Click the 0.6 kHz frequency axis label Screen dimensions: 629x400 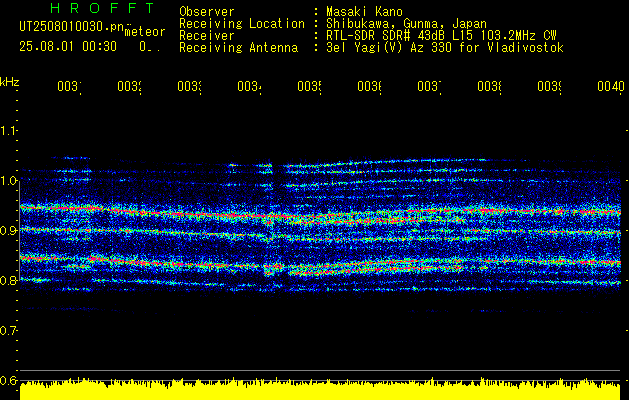pyautogui.click(x=8, y=380)
